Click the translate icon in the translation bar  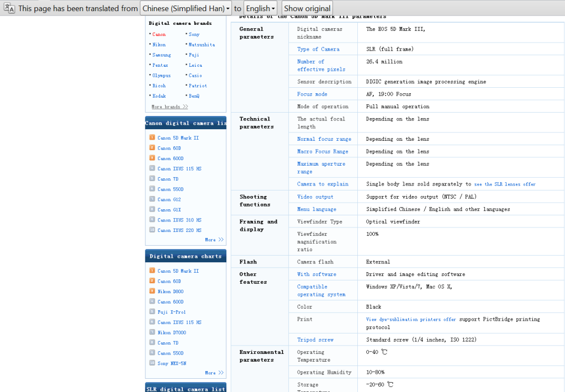coord(9,8)
